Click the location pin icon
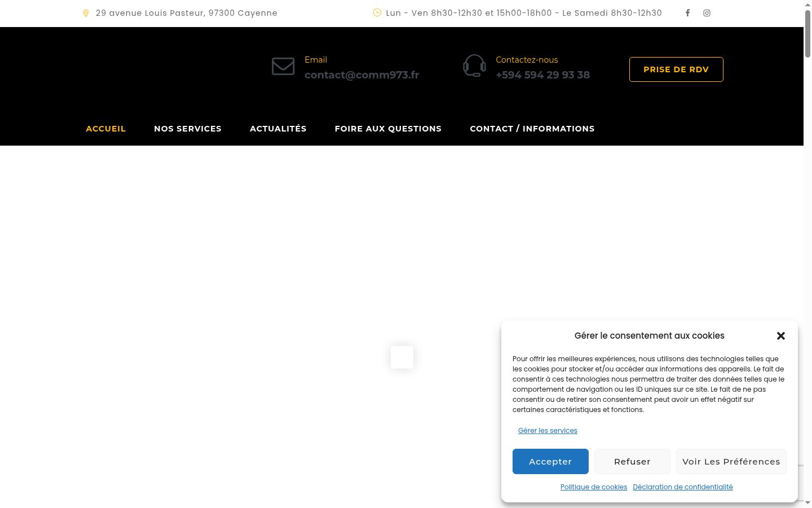Image resolution: width=812 pixels, height=508 pixels. (86, 13)
